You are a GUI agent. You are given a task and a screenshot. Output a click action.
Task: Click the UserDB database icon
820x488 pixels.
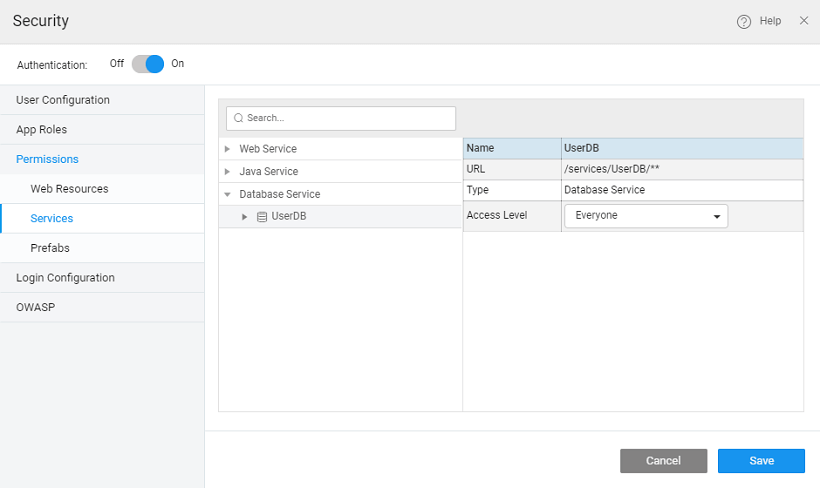coord(262,217)
